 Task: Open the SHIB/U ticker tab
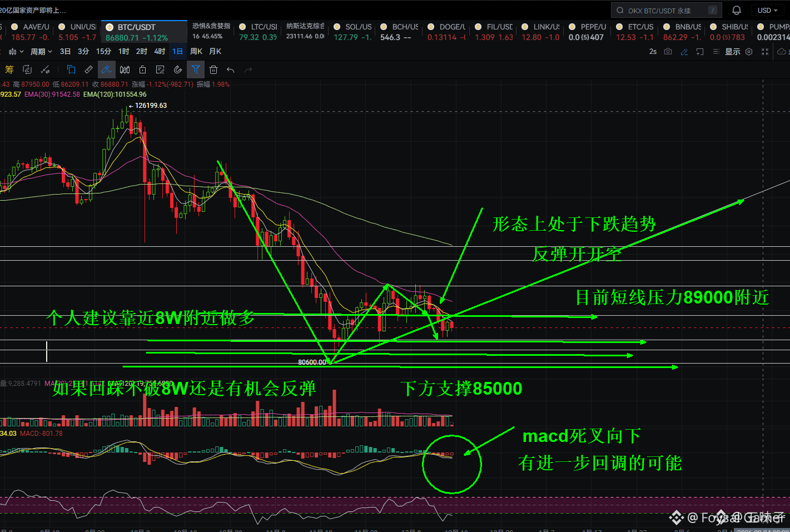point(729,32)
